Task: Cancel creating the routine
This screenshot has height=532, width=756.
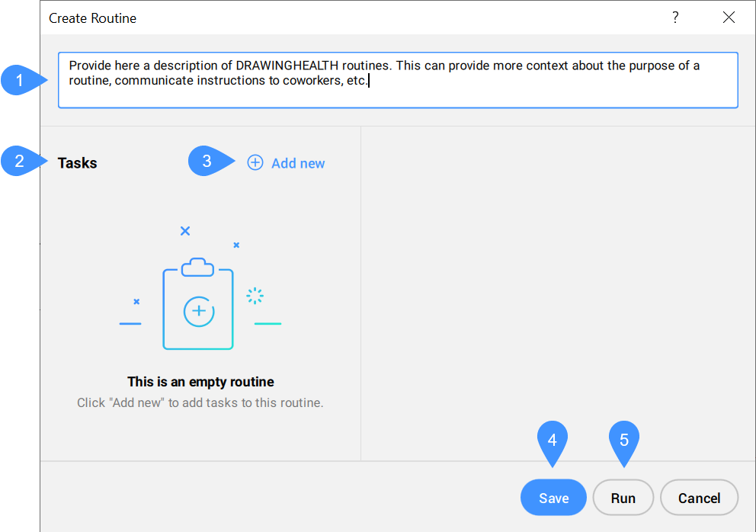Action: tap(699, 498)
